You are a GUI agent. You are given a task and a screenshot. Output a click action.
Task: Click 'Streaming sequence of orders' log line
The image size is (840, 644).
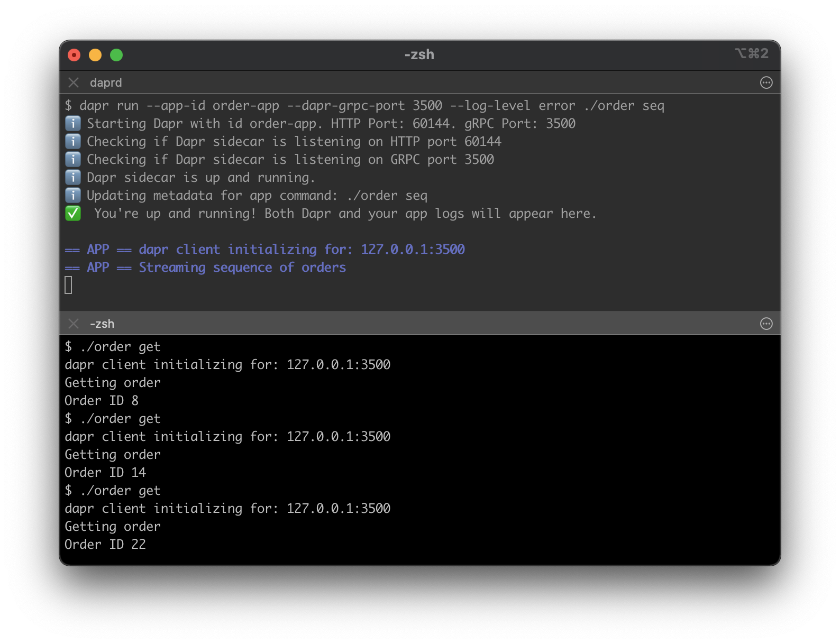coord(205,268)
